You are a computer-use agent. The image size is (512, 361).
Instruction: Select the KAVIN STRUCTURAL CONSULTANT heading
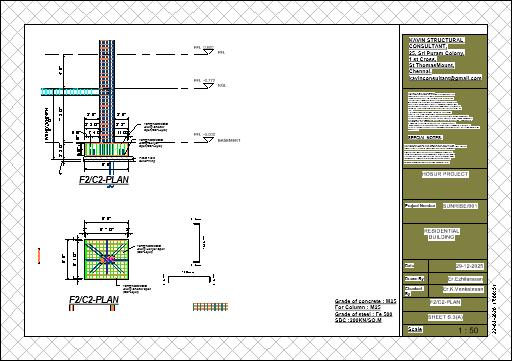(x=436, y=43)
